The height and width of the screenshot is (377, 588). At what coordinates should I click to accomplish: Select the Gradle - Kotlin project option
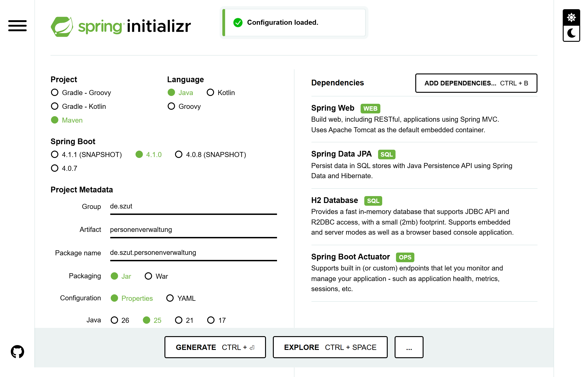(x=78, y=107)
